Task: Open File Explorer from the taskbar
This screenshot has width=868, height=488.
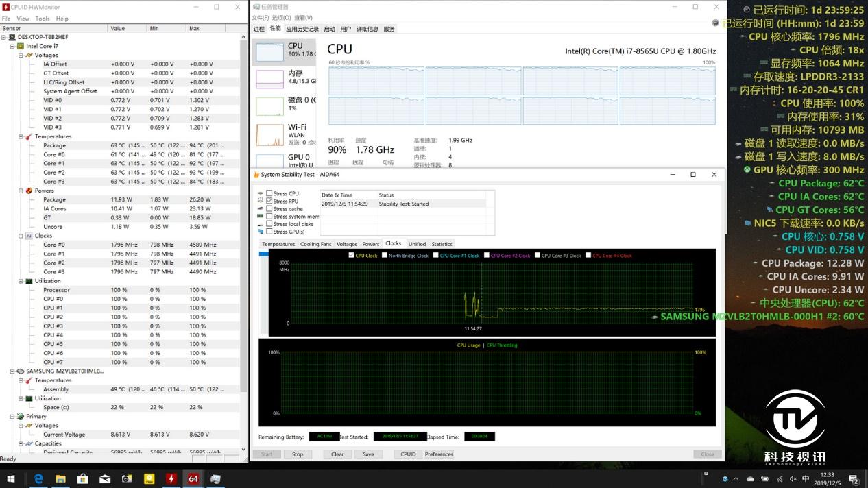Action: point(60,478)
